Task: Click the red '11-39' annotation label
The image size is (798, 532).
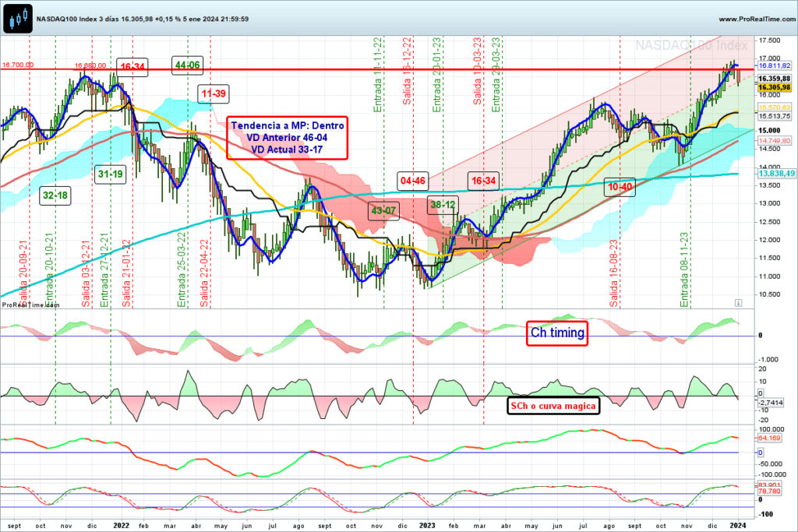Action: pyautogui.click(x=214, y=93)
